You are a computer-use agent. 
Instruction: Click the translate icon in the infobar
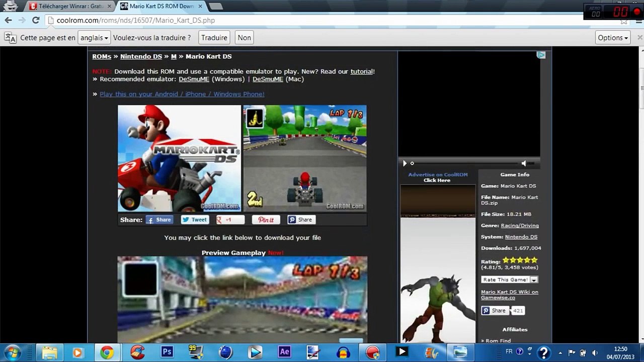10,38
